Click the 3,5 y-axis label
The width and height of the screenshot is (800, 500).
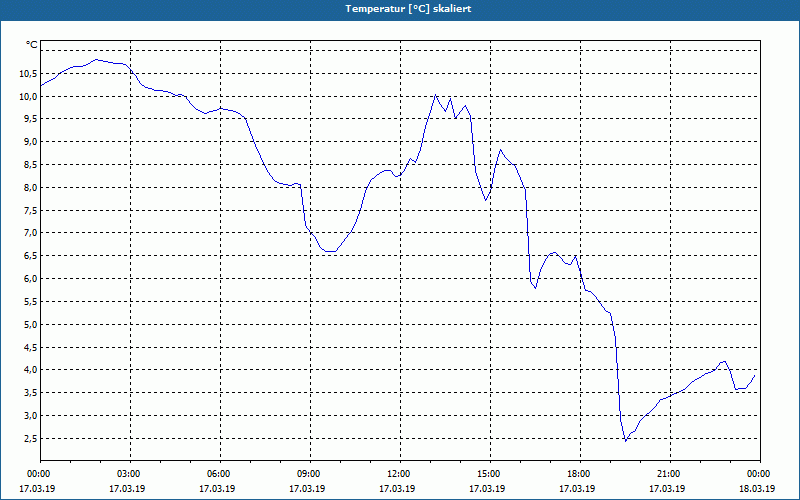[x=30, y=393]
